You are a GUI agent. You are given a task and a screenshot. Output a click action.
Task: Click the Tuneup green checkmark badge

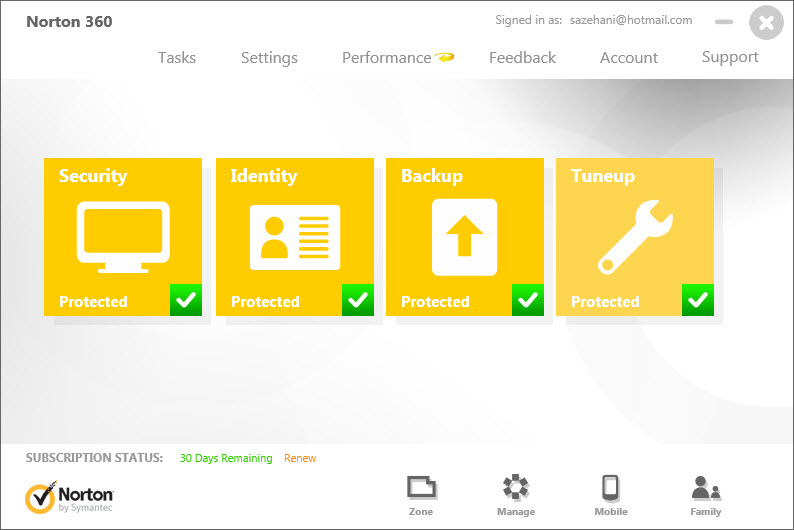(698, 300)
